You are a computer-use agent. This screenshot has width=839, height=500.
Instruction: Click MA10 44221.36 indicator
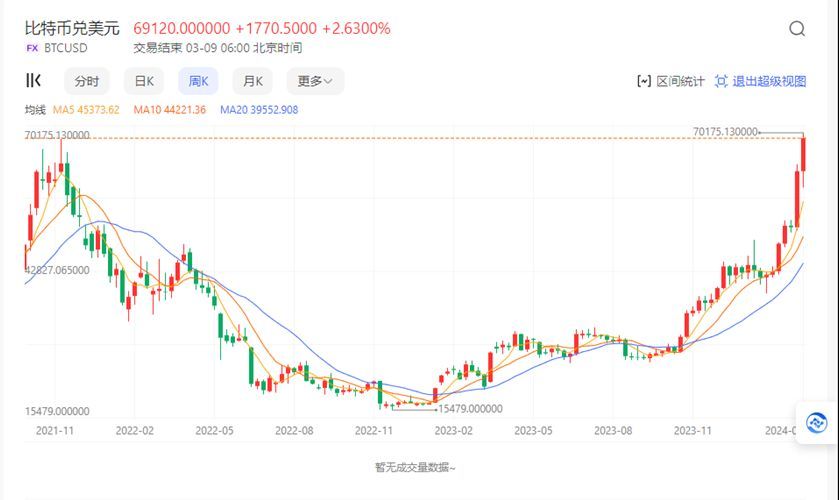[170, 110]
